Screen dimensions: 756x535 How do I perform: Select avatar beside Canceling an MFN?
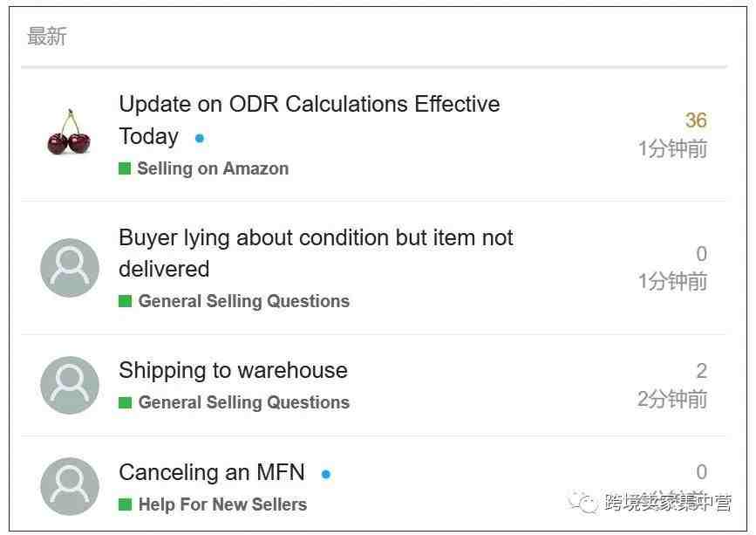click(x=70, y=486)
